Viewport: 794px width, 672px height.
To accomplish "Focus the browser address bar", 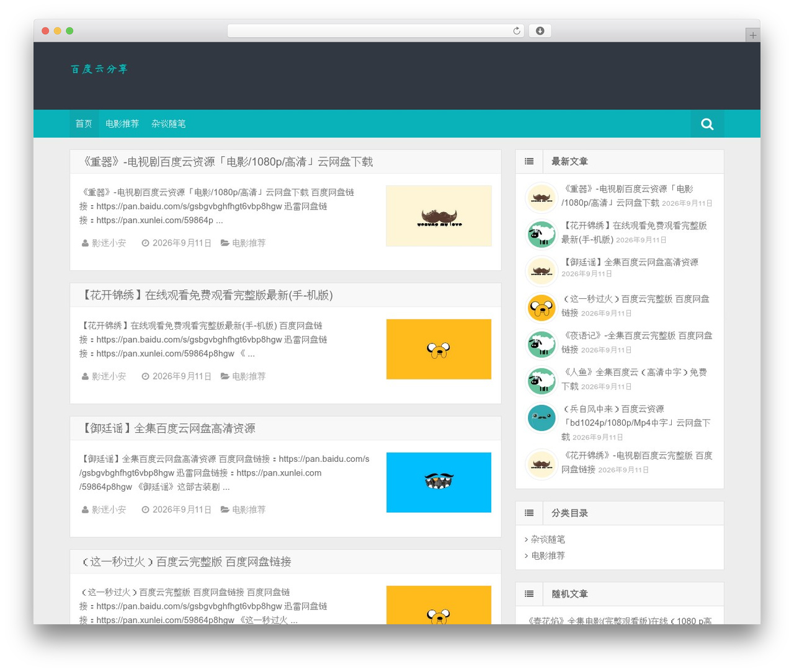I will click(x=375, y=31).
